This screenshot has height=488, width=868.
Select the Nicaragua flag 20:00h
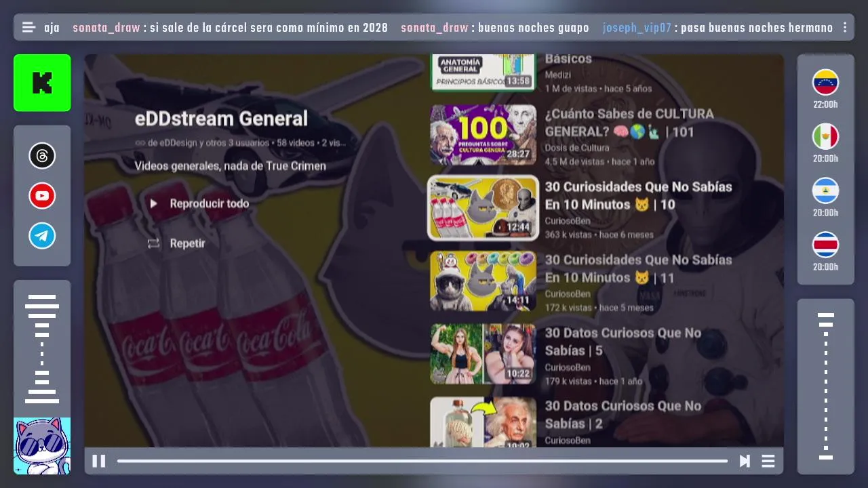(x=826, y=197)
